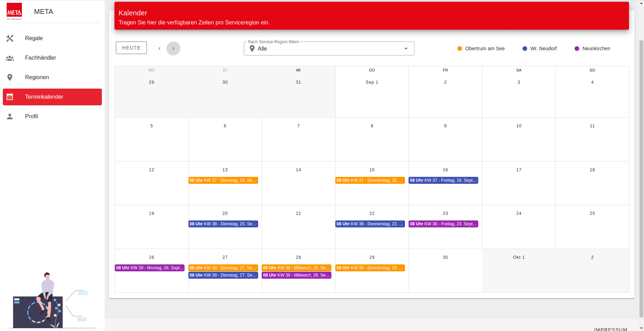644x331 pixels.
Task: Select calendar day 10
Action: 519,126
